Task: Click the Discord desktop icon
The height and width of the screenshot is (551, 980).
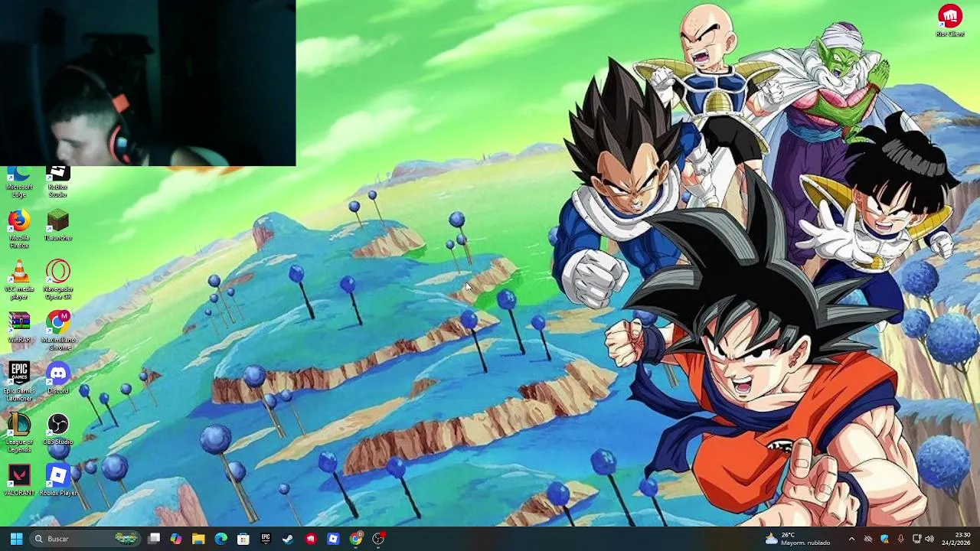Action: (x=57, y=379)
